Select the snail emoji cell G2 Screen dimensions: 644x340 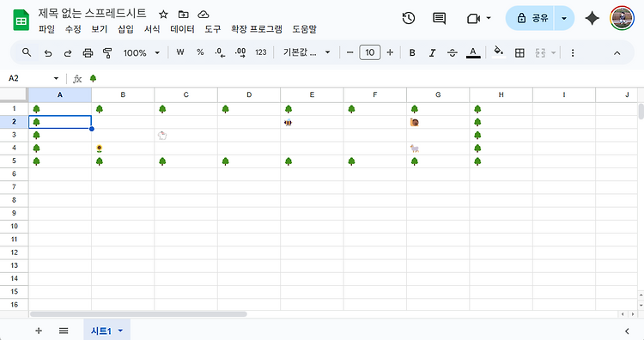438,122
